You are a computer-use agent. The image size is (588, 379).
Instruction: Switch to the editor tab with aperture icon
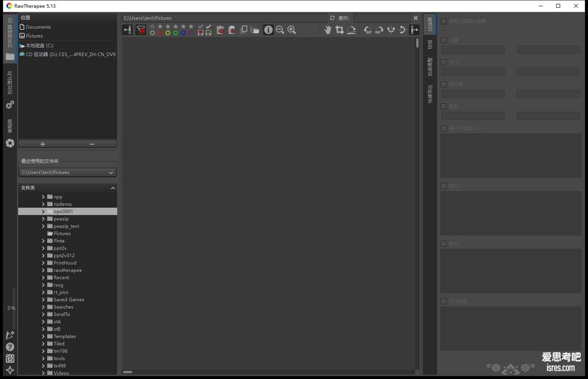(10, 134)
